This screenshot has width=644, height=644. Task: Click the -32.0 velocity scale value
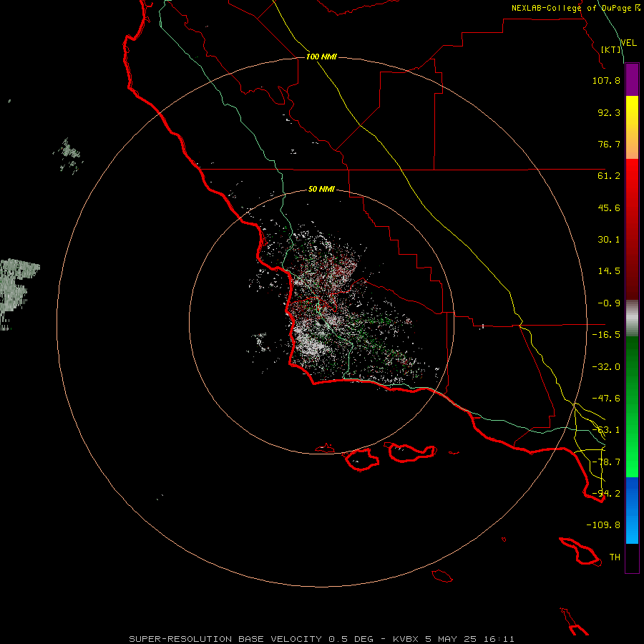tap(606, 367)
